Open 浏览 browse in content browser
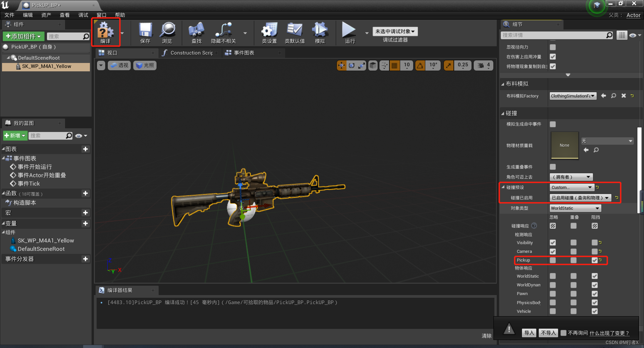This screenshot has width=644, height=348. (x=167, y=32)
